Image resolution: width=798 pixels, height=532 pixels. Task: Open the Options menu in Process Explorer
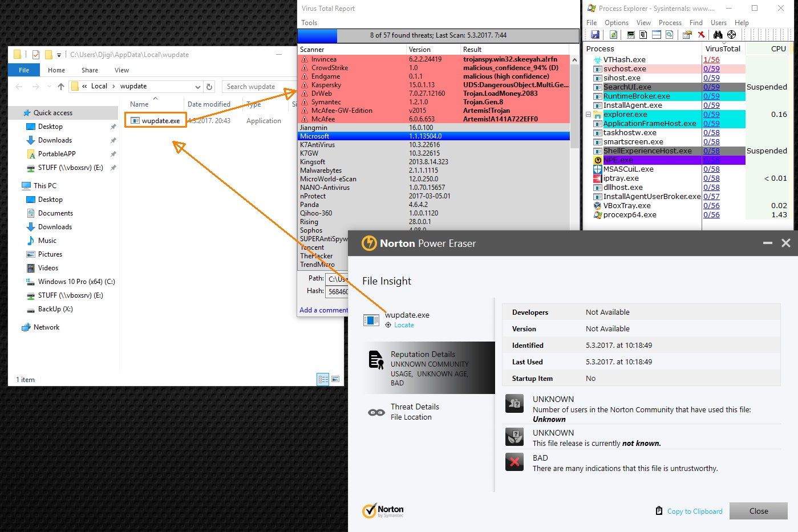(x=617, y=23)
